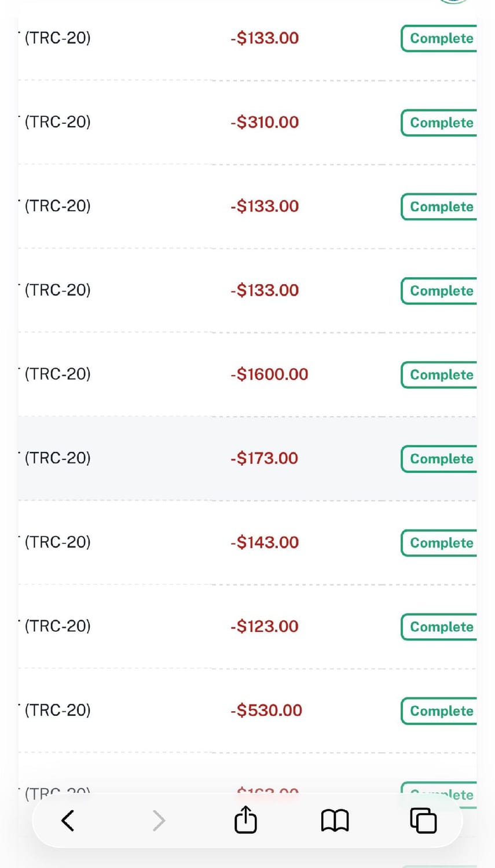
Task: Open Safari bookmarks book icon
Action: point(335,820)
